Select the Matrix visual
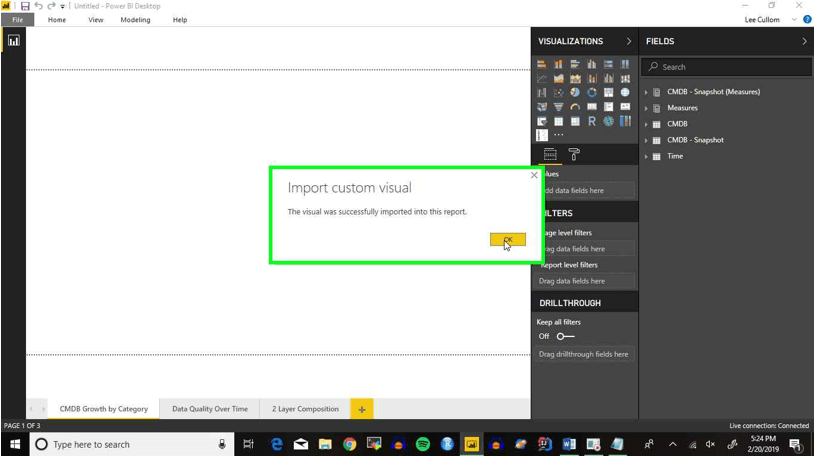 (575, 121)
